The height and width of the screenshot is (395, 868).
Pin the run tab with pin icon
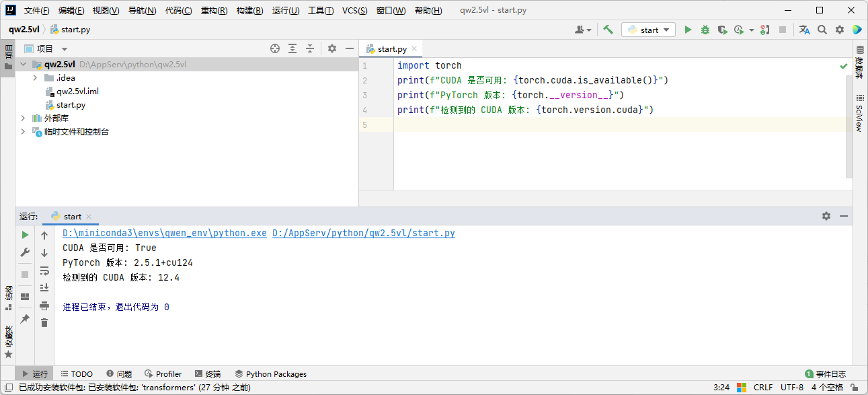(25, 319)
